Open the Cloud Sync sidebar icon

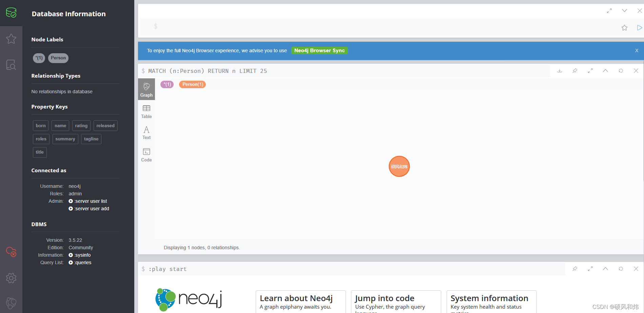click(x=11, y=252)
